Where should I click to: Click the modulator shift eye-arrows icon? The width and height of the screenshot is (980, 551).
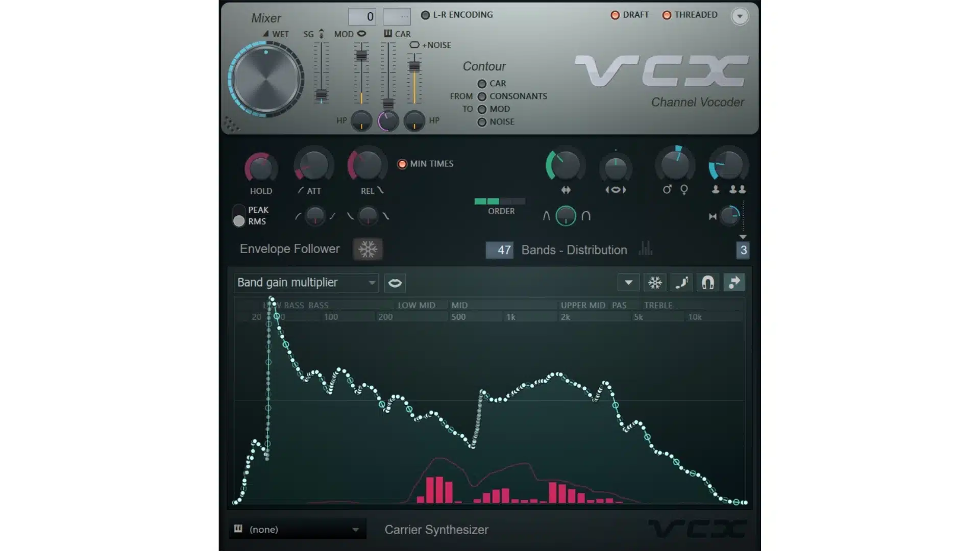pyautogui.click(x=616, y=190)
